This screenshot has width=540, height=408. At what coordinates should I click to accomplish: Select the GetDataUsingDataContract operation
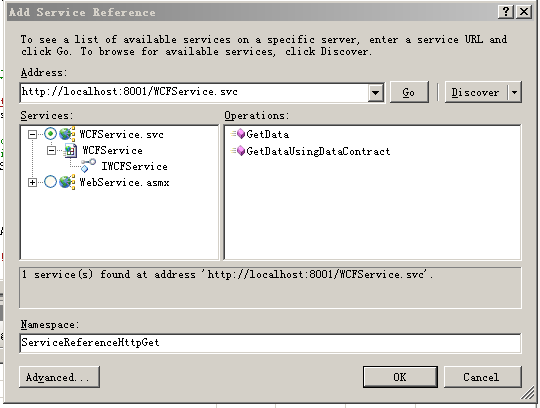point(318,151)
